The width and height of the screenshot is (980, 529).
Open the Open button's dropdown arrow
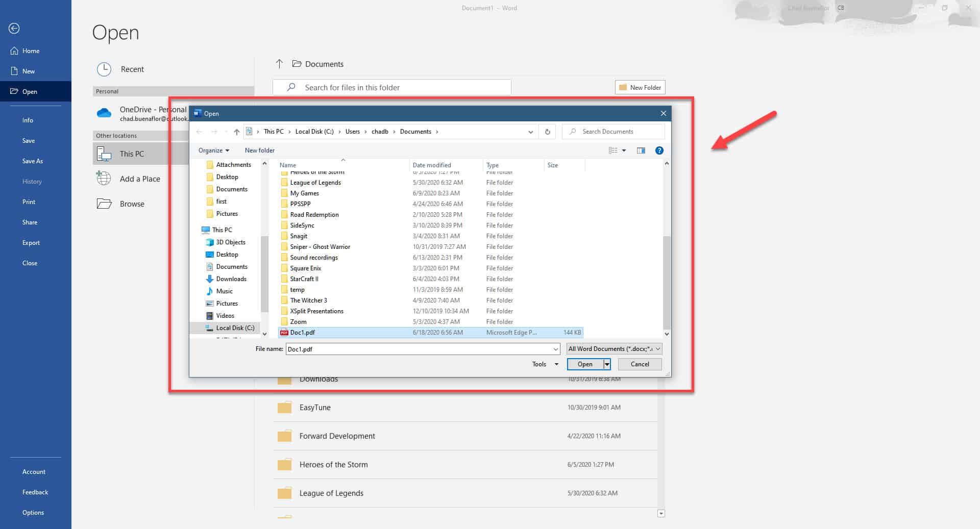606,364
